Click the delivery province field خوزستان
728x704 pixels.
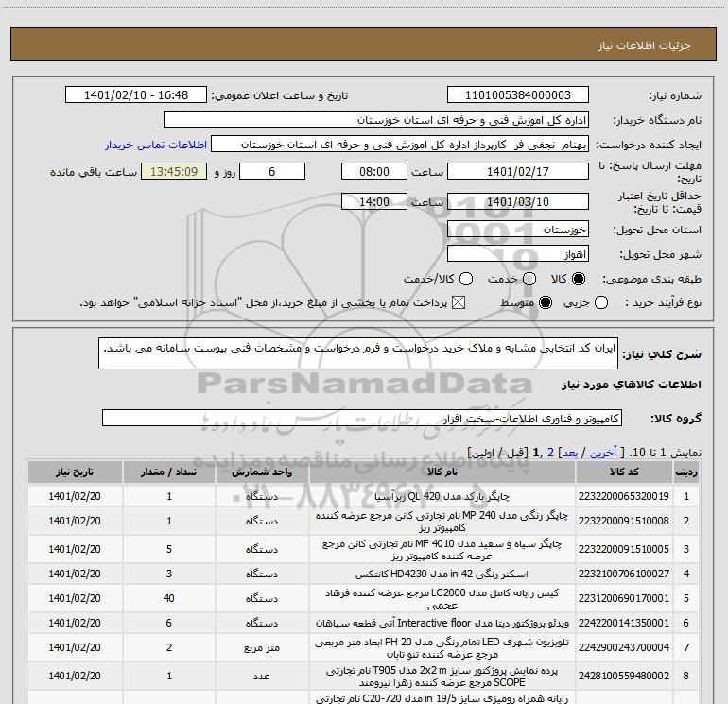pos(518,229)
